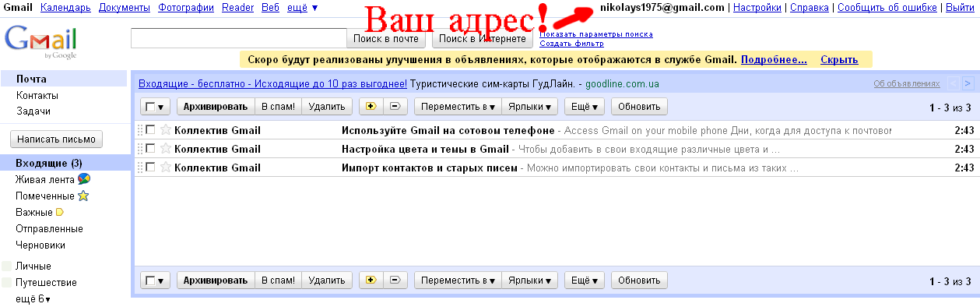Viewport: 980px width, 307px height.
Task: Open Настройки link
Action: [x=757, y=7]
